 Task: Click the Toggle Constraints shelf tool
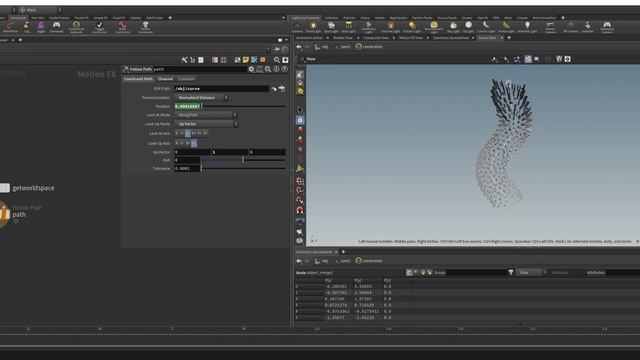[99, 27]
